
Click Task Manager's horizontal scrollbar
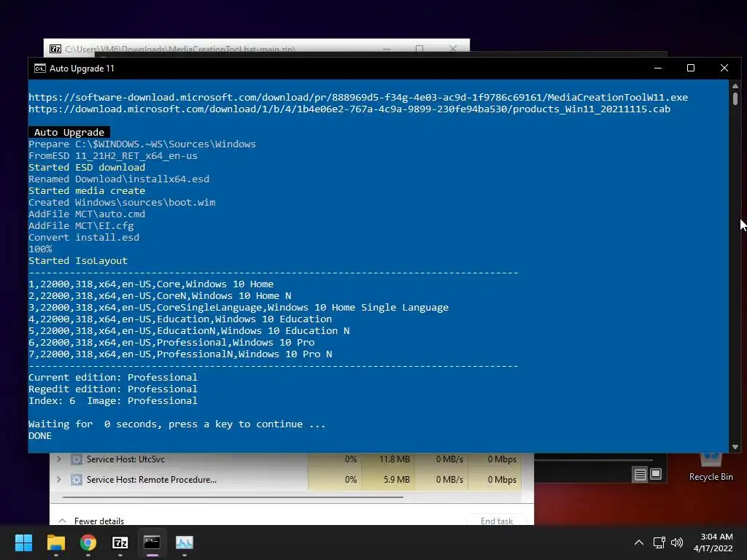(x=233, y=497)
